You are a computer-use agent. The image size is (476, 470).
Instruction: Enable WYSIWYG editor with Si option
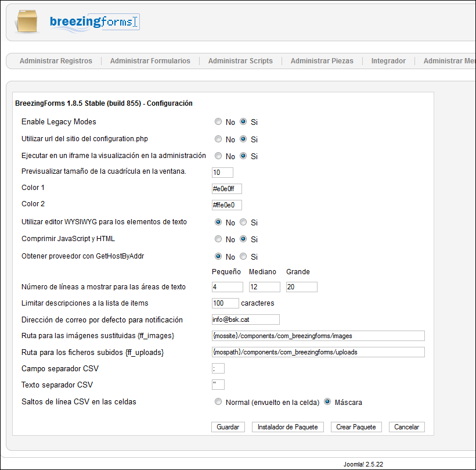point(243,222)
